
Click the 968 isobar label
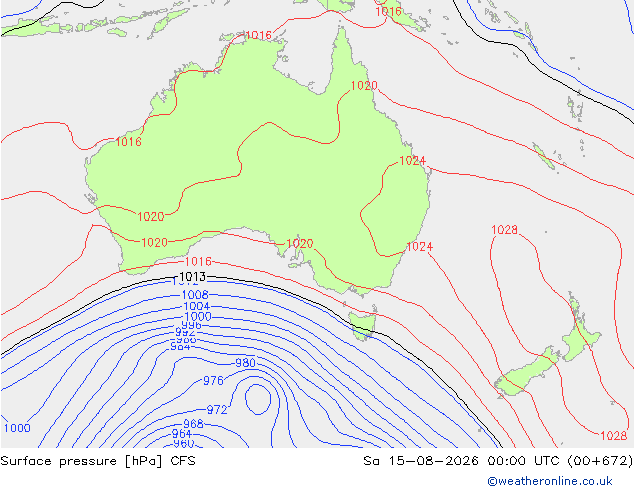click(x=193, y=424)
